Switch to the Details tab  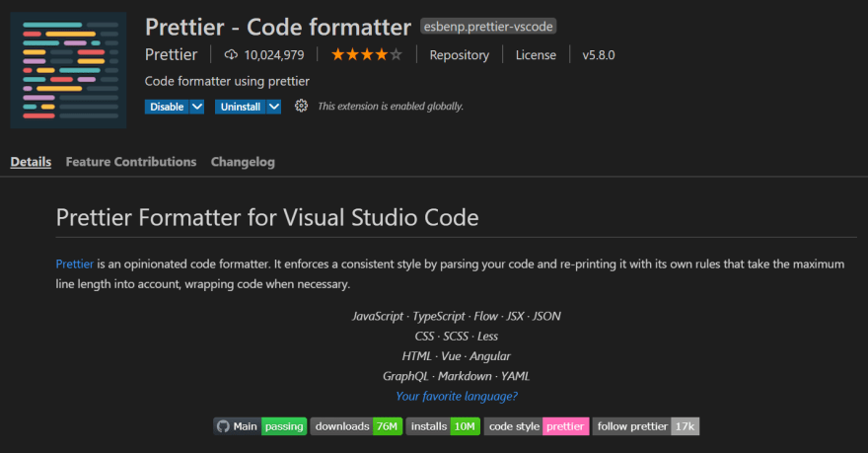(x=31, y=162)
